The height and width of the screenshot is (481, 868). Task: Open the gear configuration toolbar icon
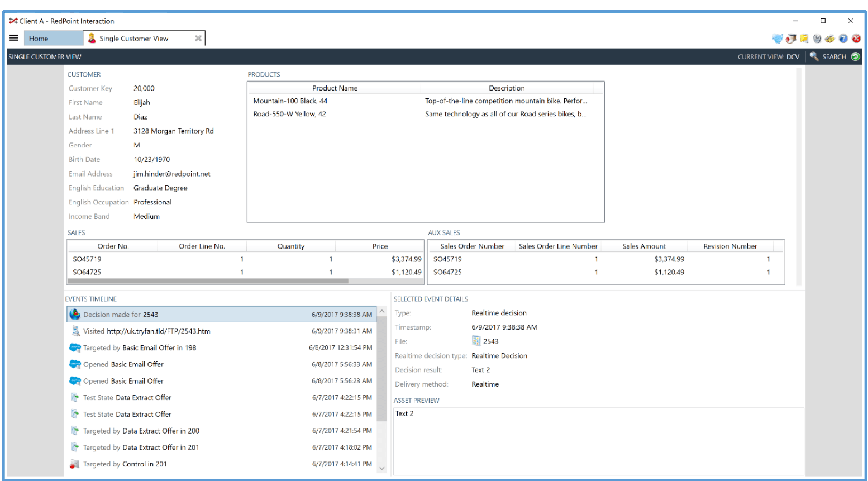point(829,39)
